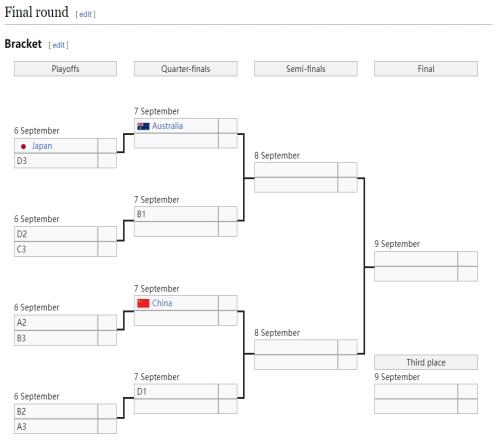Open the China team link
Viewport: 500px width, 440px height.
click(162, 303)
